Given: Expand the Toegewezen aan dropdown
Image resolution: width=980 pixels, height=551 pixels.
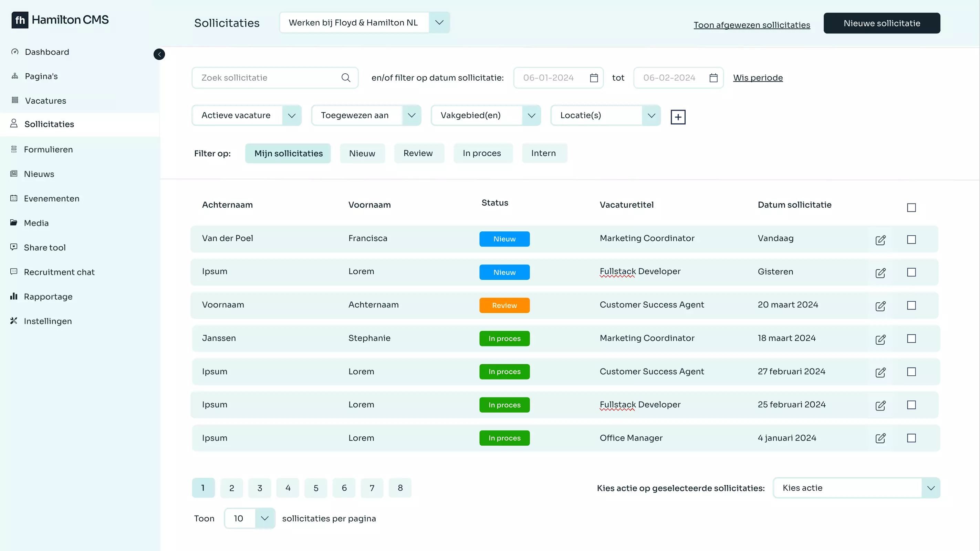Looking at the screenshot, I should pyautogui.click(x=366, y=115).
